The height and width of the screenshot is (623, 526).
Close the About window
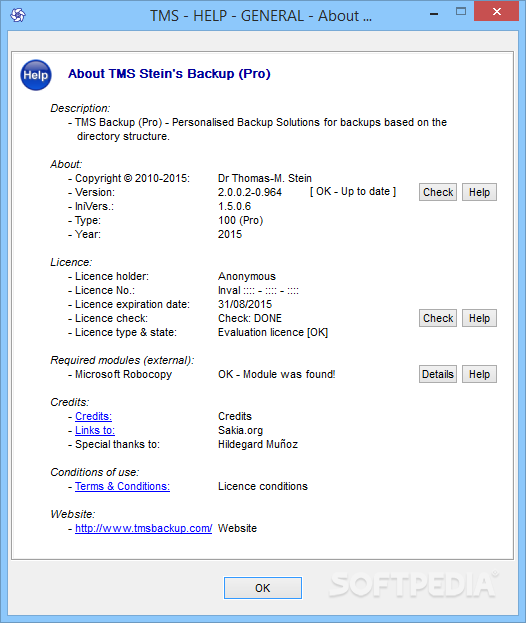point(497,12)
